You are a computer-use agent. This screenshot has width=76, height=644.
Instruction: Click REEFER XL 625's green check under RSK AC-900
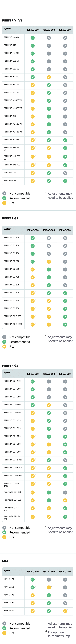65,140
